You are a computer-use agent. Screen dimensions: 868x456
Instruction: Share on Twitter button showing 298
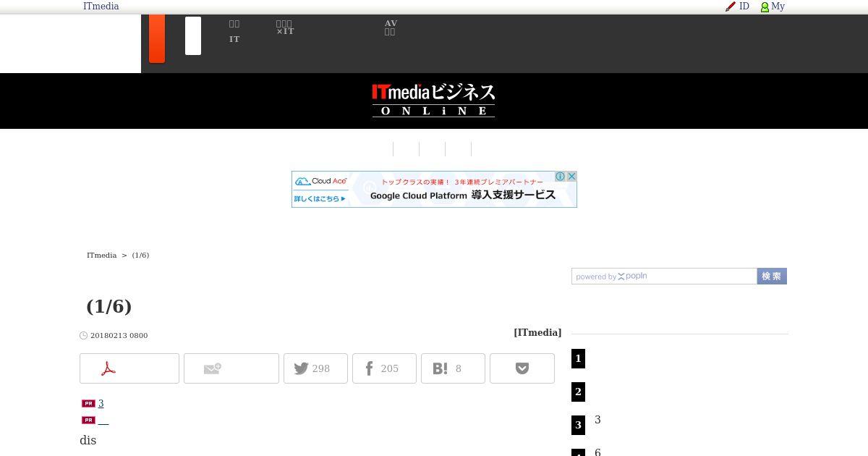[x=315, y=368]
